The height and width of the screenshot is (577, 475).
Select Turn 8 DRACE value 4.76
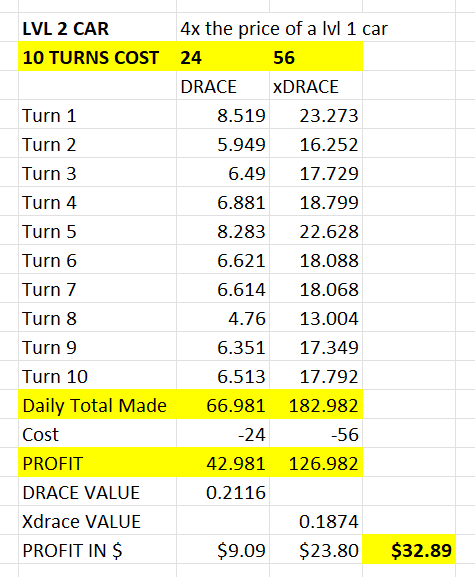click(x=223, y=318)
